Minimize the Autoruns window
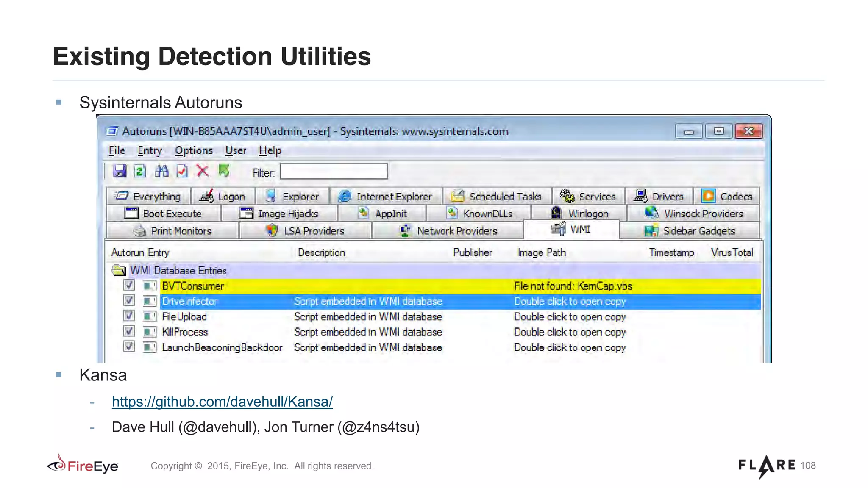 [x=689, y=131]
